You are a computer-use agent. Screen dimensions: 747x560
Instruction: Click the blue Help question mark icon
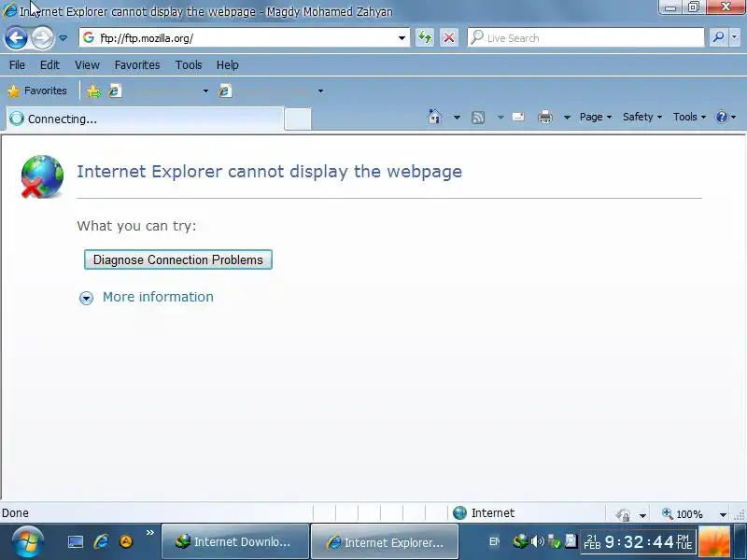[721, 118]
